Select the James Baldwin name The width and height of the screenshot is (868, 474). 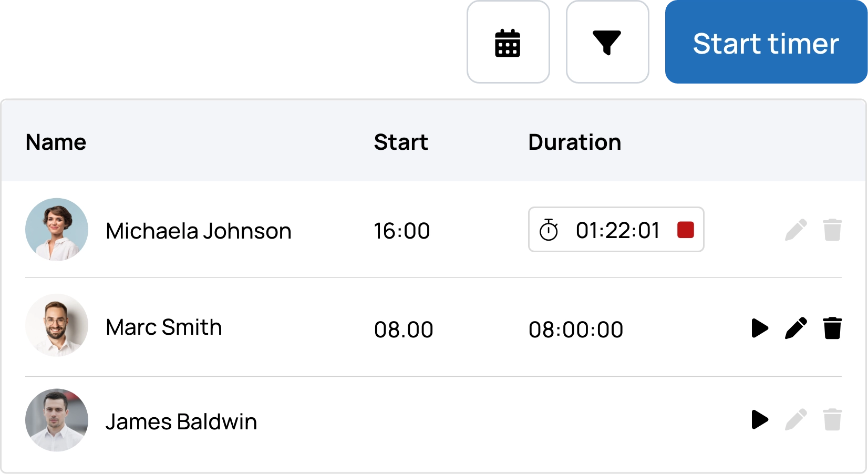pyautogui.click(x=181, y=421)
